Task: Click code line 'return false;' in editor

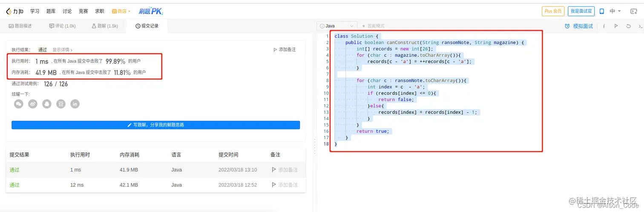Action: 396,100
